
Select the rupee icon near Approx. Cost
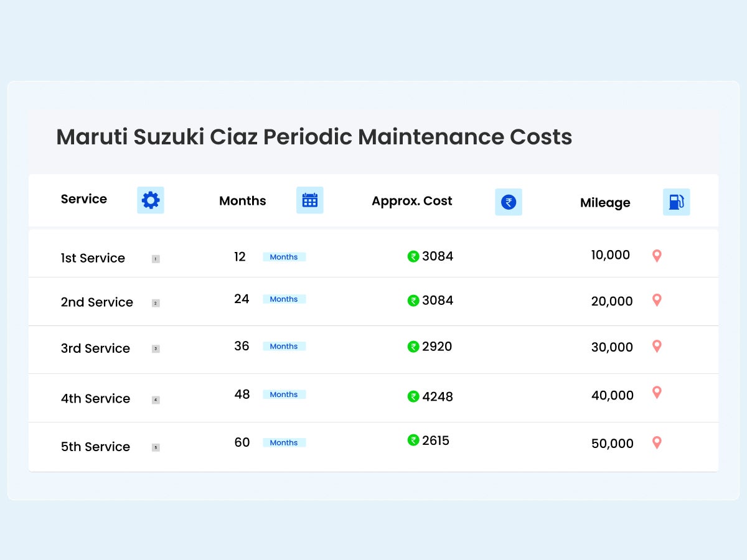tap(509, 202)
